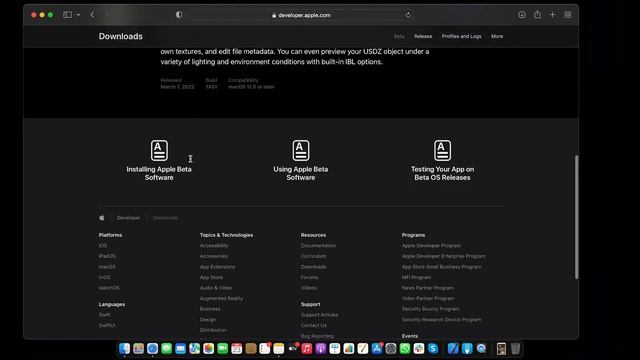The width and height of the screenshot is (640, 360).
Task: Open Testing Your App on Beta OS Releases link
Action: [x=442, y=173]
